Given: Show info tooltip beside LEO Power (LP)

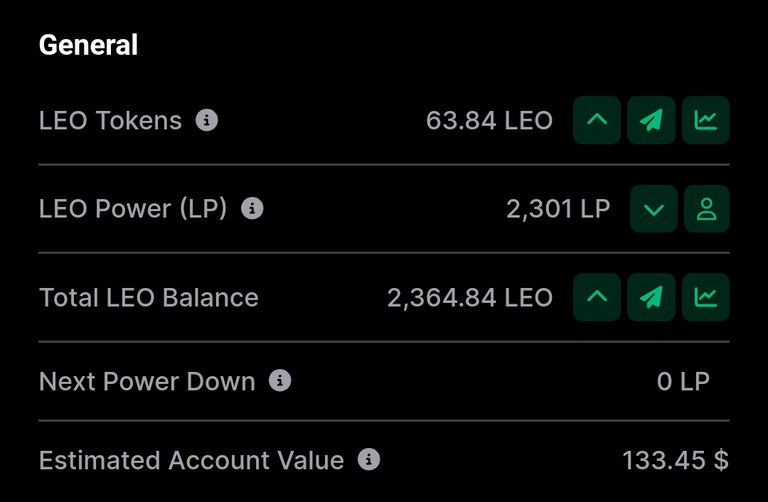Looking at the screenshot, I should pos(252,208).
